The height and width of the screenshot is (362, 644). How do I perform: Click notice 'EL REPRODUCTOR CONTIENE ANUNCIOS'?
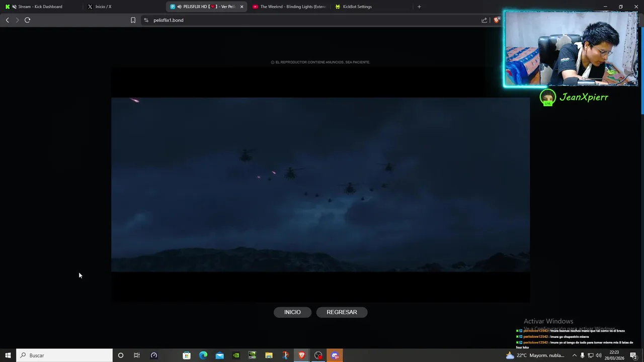click(x=320, y=62)
